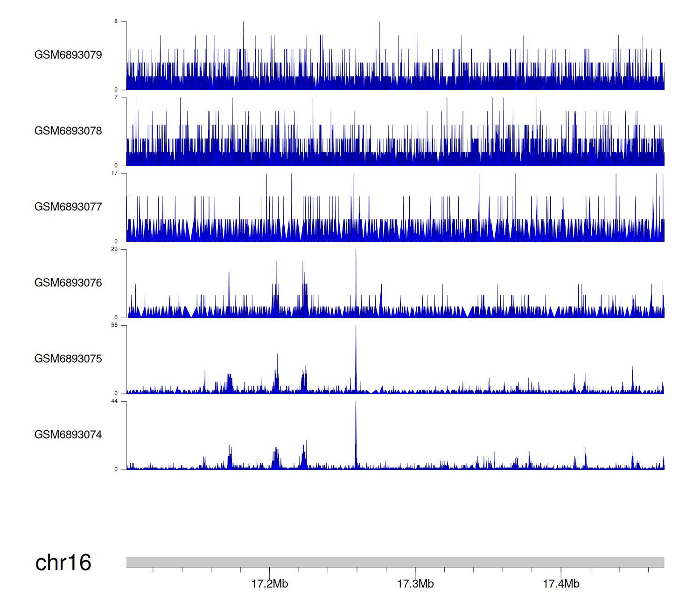Select the GSM6893078 track label
Screen dimensions: 700x616
pyautogui.click(x=68, y=131)
